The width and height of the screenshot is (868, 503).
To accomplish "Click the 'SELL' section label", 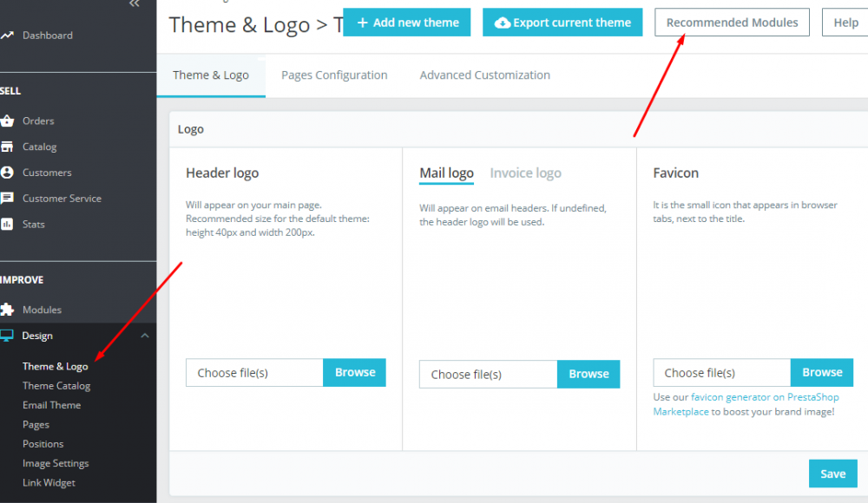I will coord(10,91).
